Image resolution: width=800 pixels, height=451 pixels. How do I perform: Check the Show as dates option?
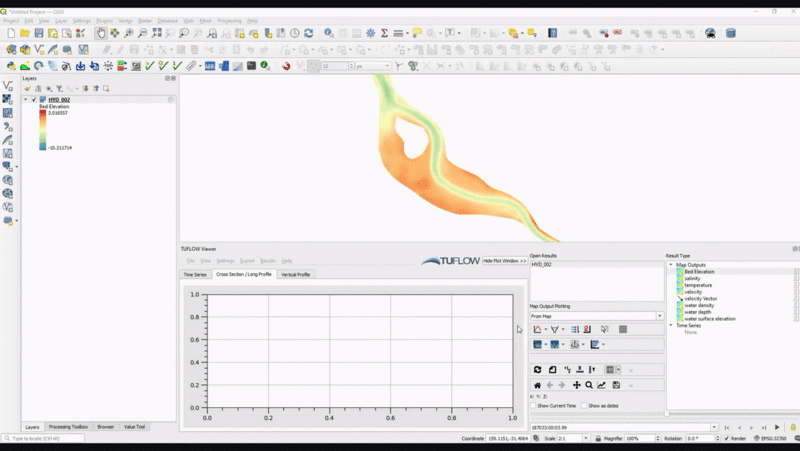pos(584,405)
